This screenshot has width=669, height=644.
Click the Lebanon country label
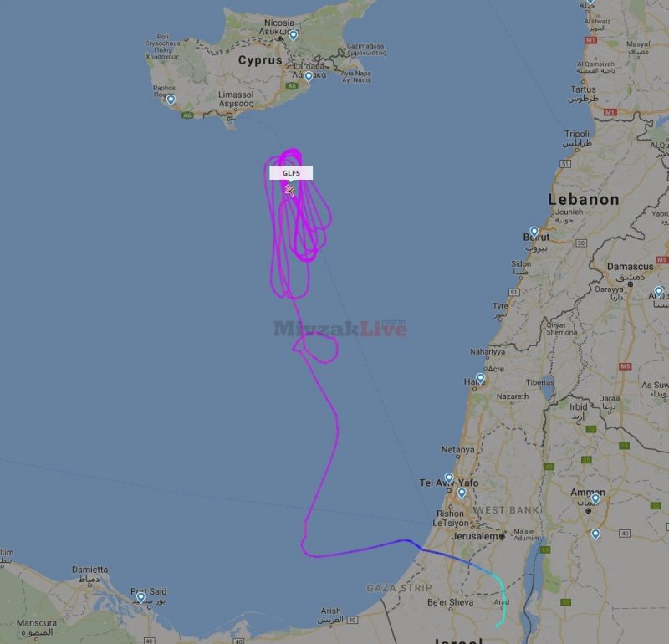point(584,199)
